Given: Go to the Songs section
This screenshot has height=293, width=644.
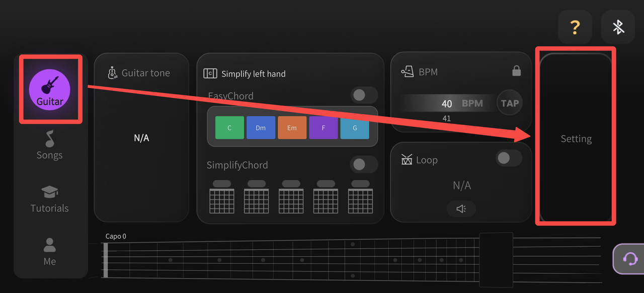Looking at the screenshot, I should 49,145.
